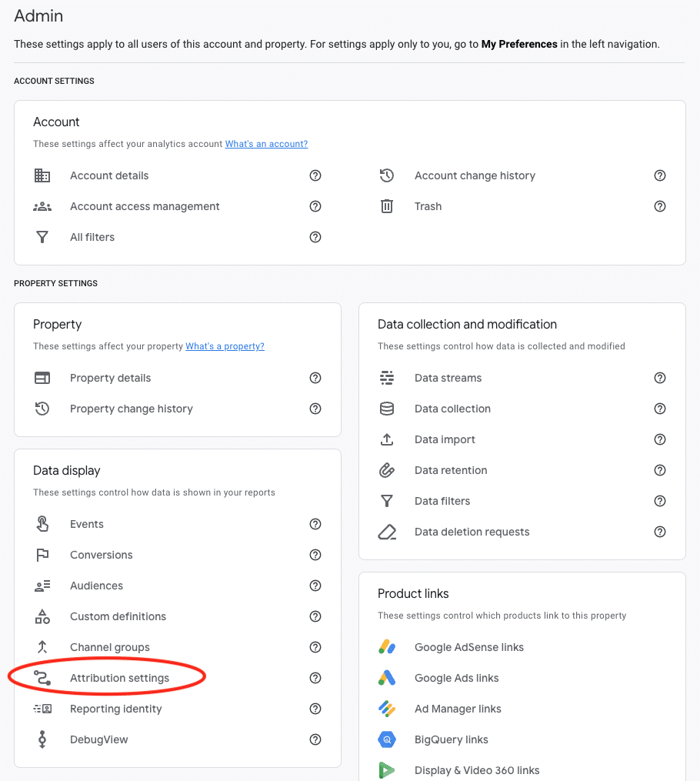The height and width of the screenshot is (781, 700).
Task: Open the Google AdSense links icon
Action: click(387, 647)
